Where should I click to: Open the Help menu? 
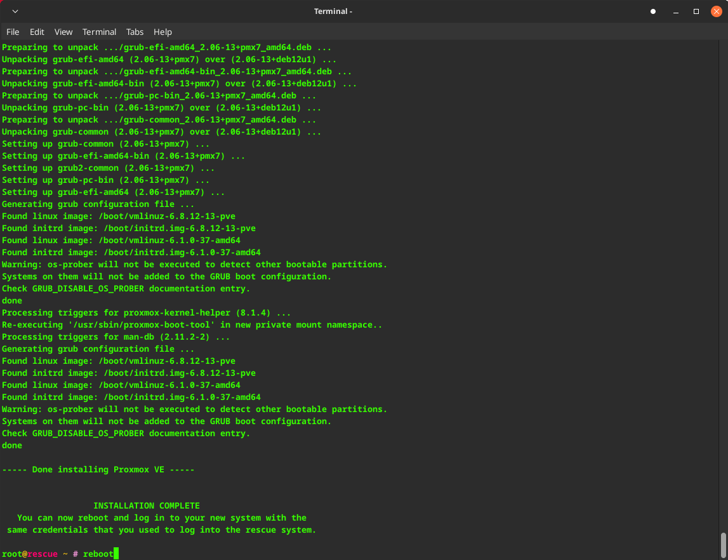click(162, 32)
